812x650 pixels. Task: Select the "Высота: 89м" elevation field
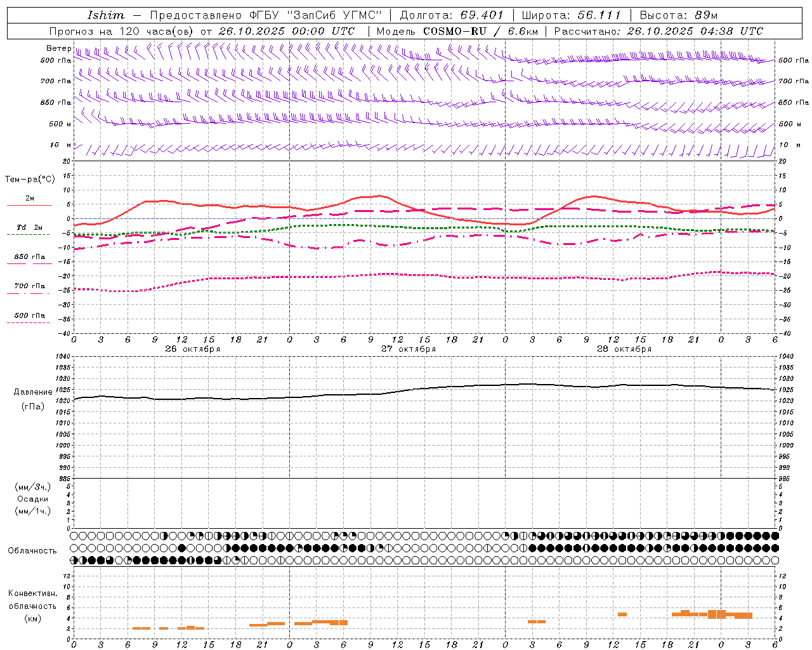click(679, 15)
